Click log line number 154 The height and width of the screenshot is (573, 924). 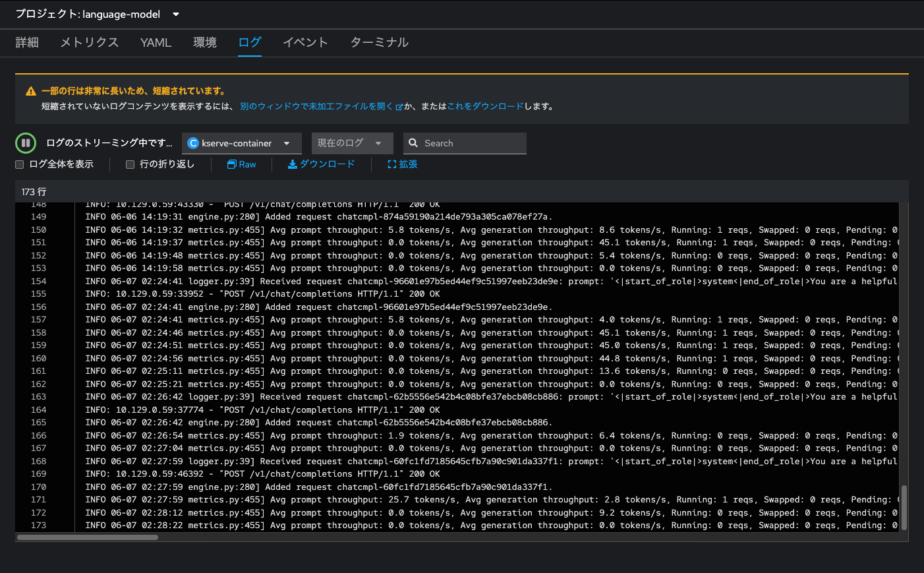pyautogui.click(x=39, y=282)
